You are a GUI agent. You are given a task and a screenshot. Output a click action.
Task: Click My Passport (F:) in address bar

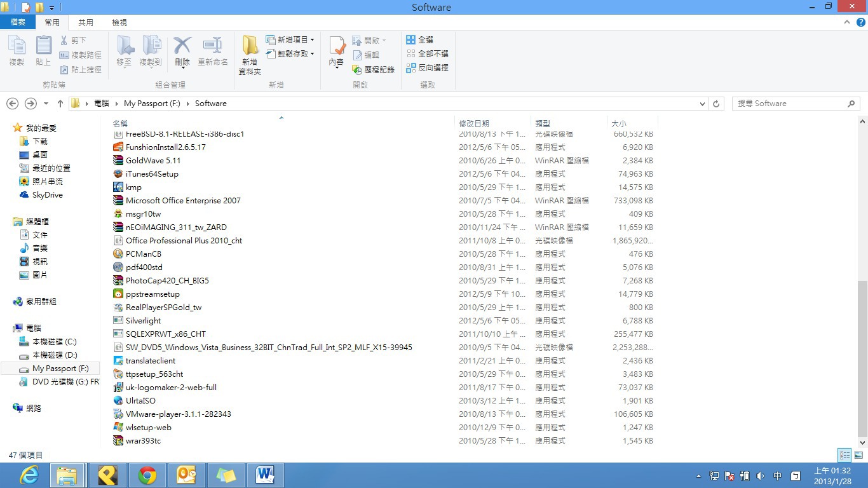click(152, 104)
